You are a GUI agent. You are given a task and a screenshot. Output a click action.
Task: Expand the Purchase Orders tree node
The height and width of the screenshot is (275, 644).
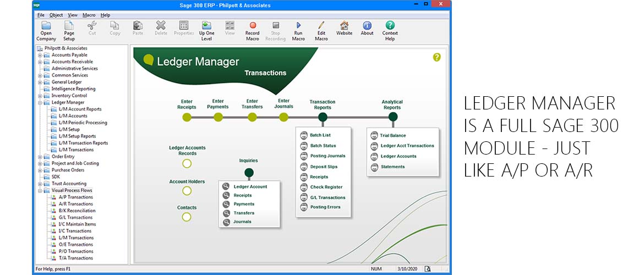(40, 170)
